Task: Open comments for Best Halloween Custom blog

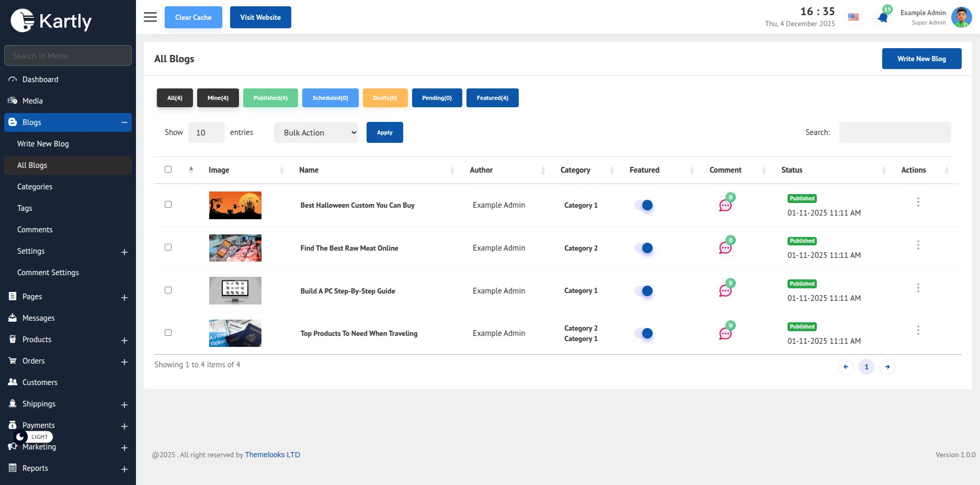Action: pos(725,206)
